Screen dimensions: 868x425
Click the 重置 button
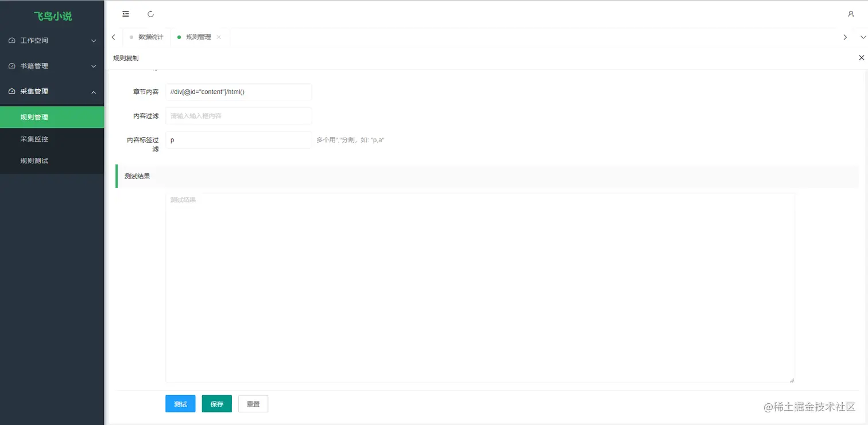(253, 404)
